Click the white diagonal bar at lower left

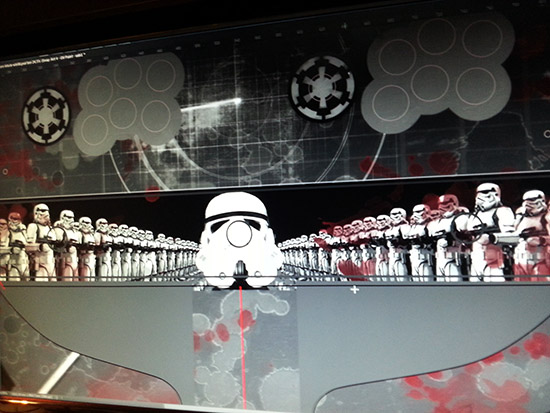(59, 373)
